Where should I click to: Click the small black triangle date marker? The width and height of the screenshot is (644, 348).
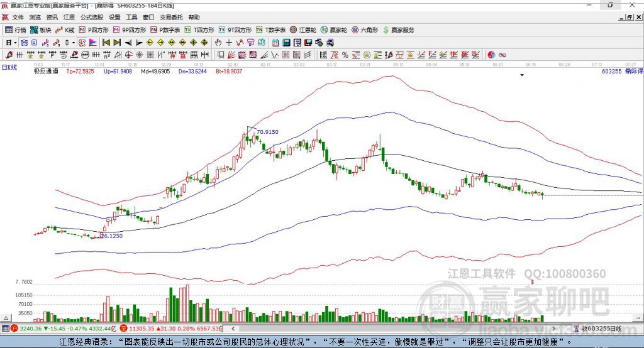pyautogui.click(x=522, y=75)
